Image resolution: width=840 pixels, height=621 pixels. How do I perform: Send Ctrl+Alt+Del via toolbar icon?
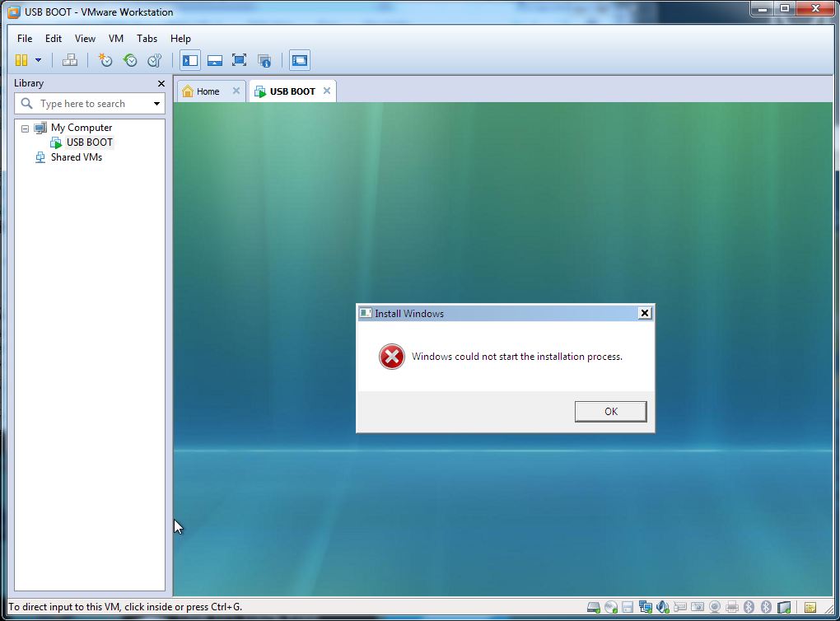coord(70,60)
